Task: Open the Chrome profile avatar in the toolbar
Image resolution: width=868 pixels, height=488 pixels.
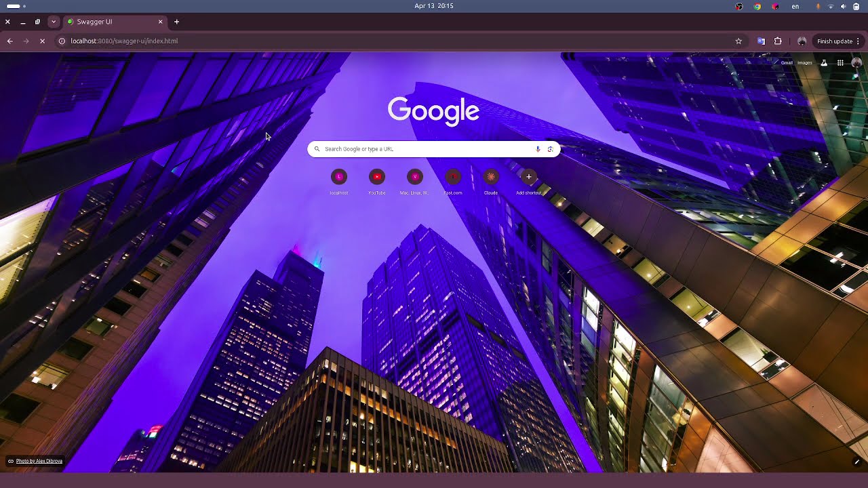Action: click(802, 41)
